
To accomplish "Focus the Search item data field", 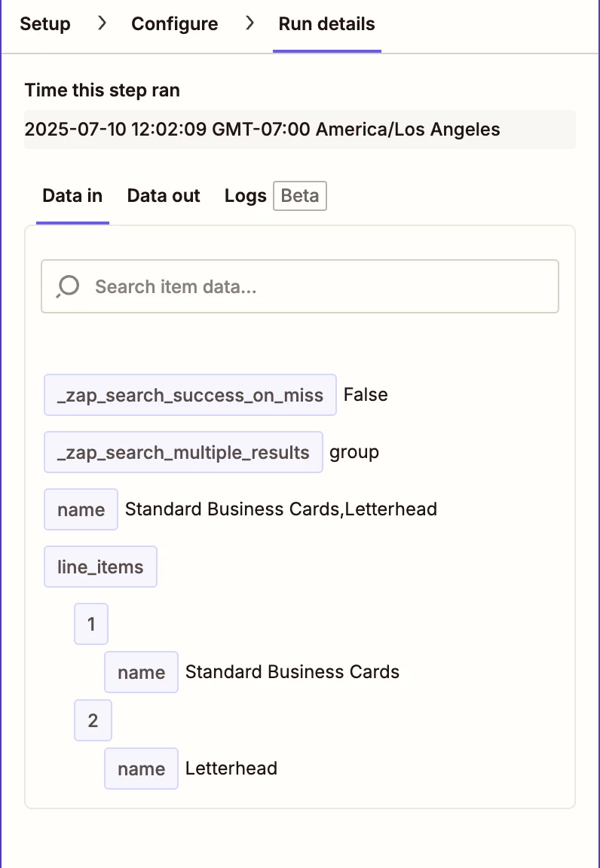I will pyautogui.click(x=317, y=286).
